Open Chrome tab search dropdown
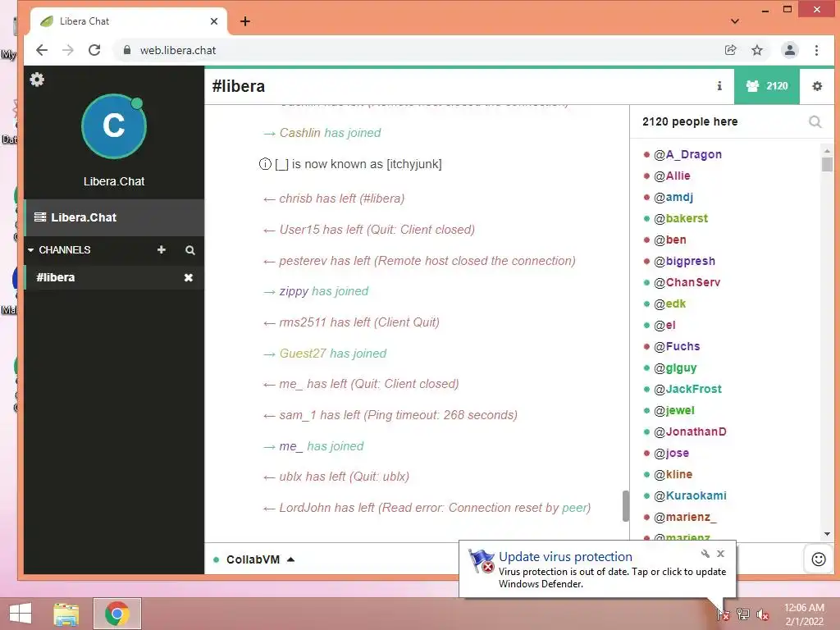The image size is (840, 630). (x=735, y=21)
